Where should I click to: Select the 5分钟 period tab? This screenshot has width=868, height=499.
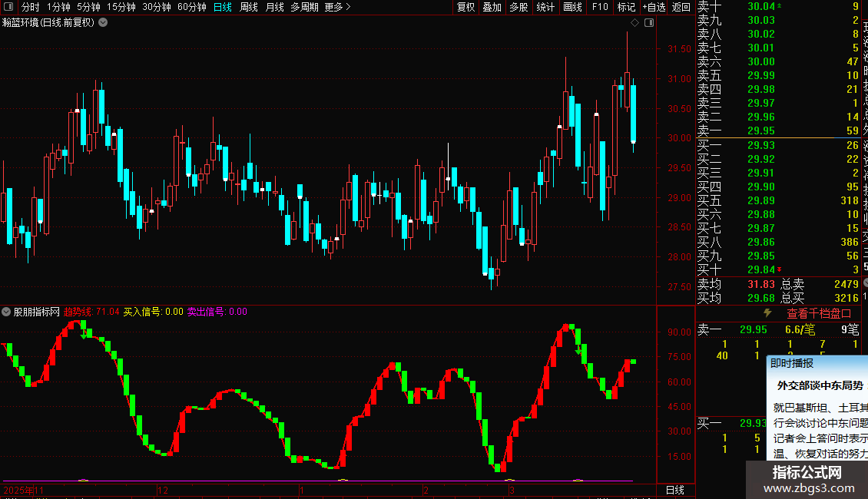click(88, 7)
